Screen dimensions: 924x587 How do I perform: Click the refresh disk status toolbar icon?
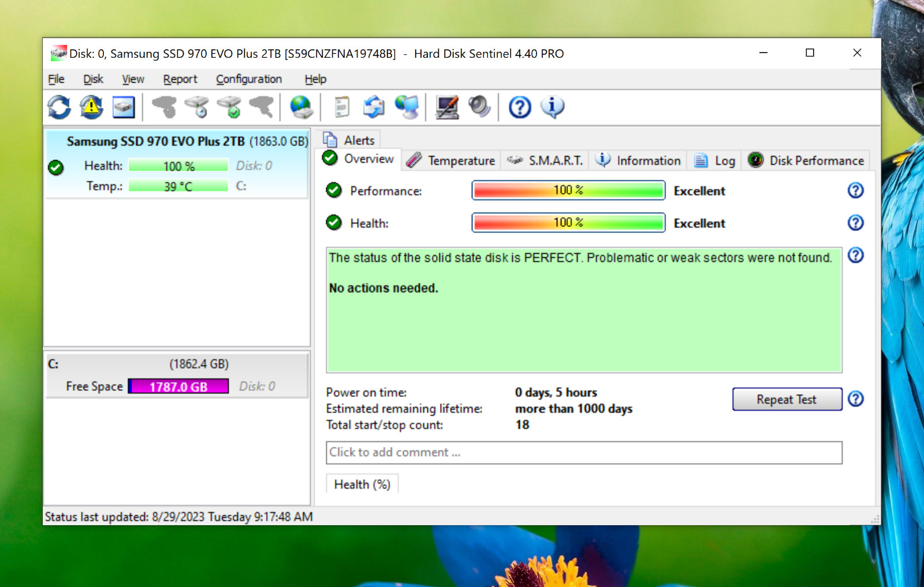tap(59, 107)
